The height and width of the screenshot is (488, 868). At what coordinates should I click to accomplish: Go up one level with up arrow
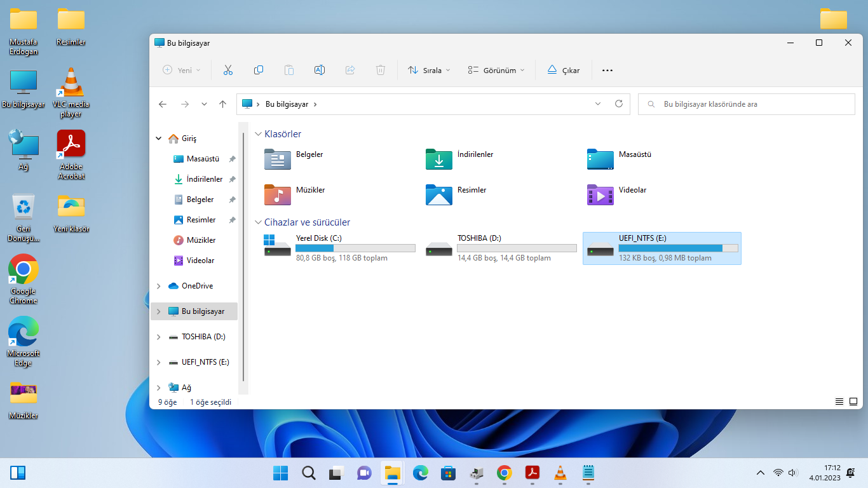pyautogui.click(x=222, y=104)
